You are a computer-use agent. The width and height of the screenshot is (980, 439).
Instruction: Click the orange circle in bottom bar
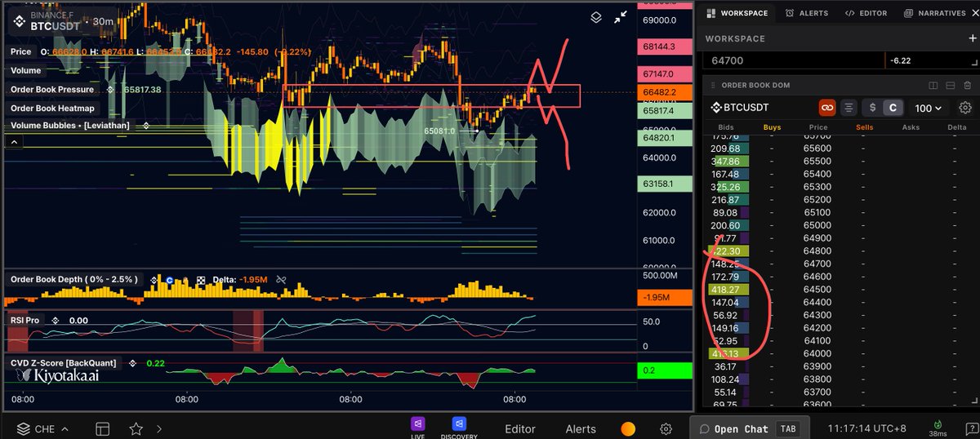(628, 428)
